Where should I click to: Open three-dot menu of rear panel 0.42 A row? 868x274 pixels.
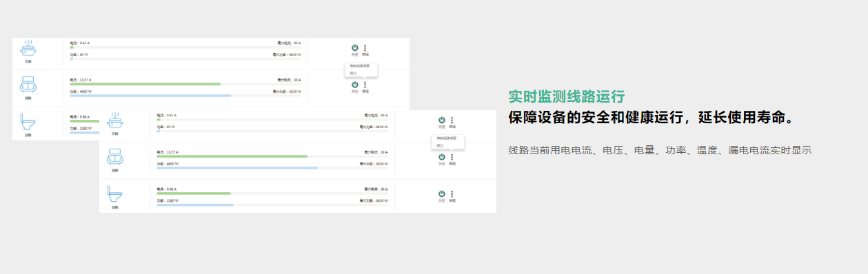[x=365, y=48]
